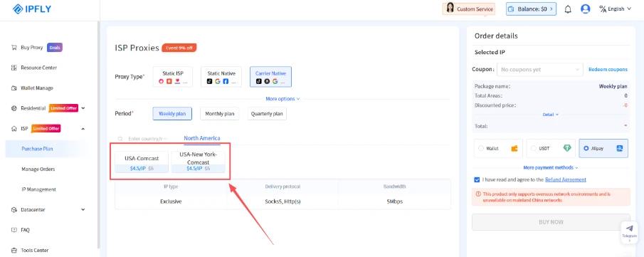644x257 pixels.
Task: Click the Event 9% off badge
Action: coord(179,48)
